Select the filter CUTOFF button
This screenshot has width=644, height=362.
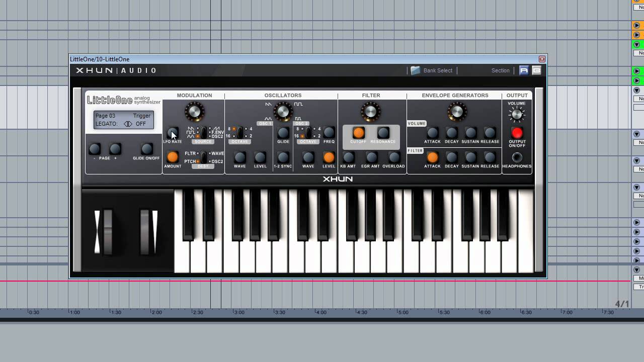point(358,133)
